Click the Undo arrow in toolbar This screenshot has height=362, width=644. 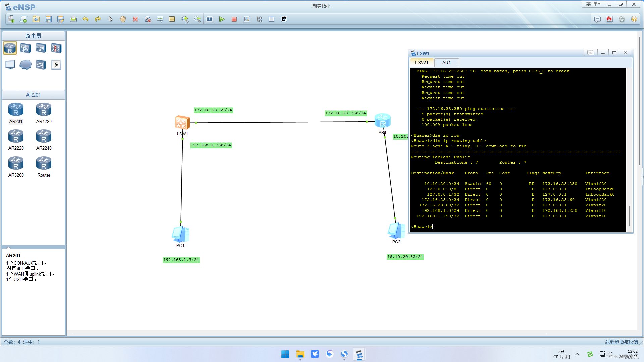85,19
